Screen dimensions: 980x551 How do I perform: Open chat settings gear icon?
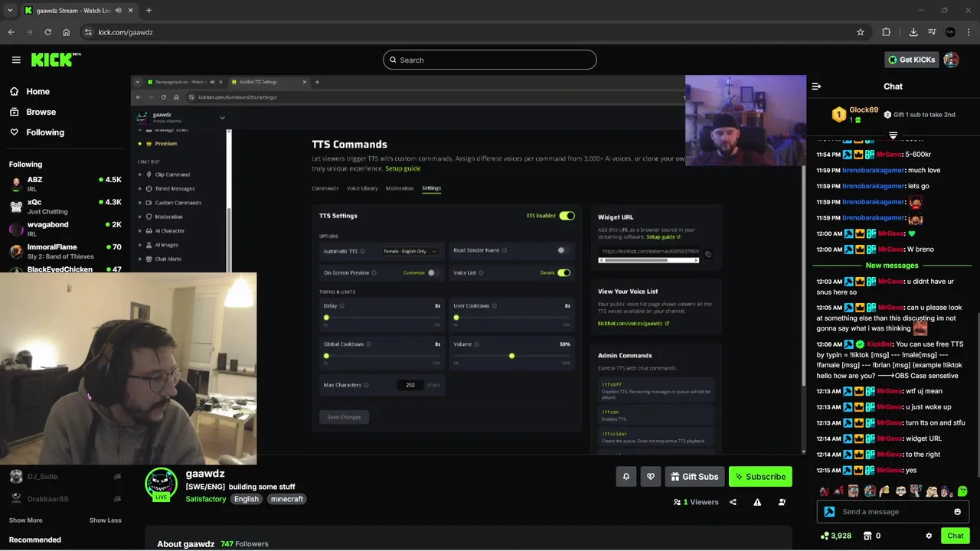coord(929,536)
